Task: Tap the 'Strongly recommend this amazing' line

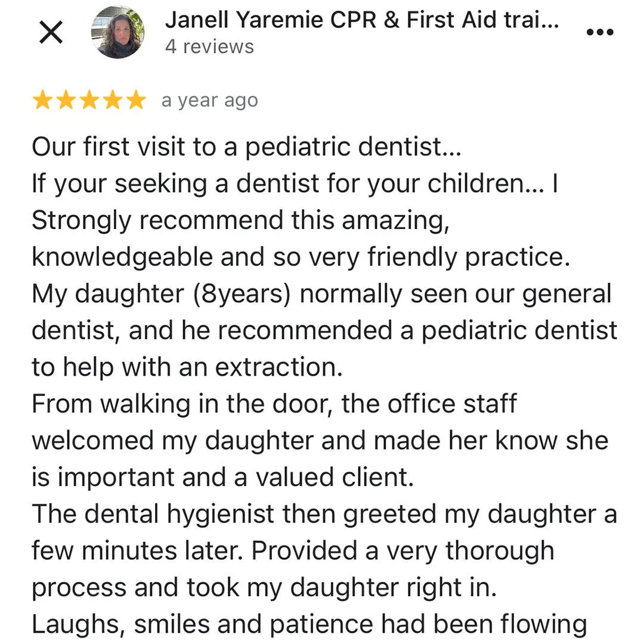Action: tap(241, 221)
